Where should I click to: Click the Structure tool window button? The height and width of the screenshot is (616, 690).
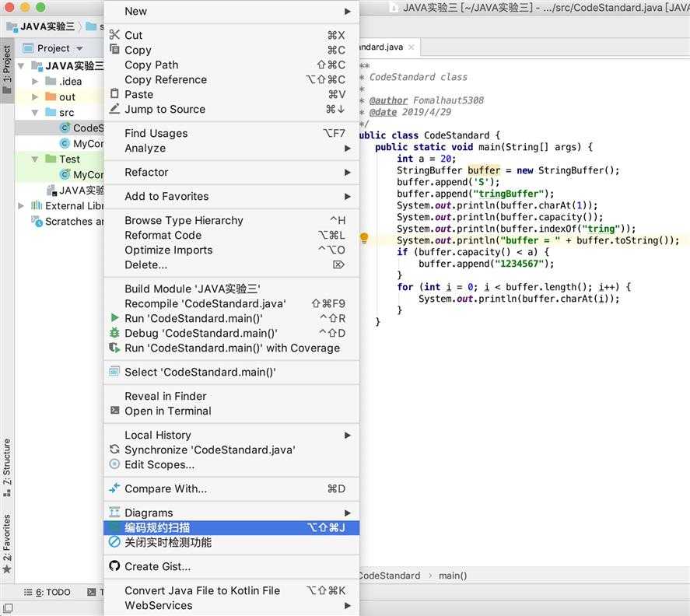point(7,467)
